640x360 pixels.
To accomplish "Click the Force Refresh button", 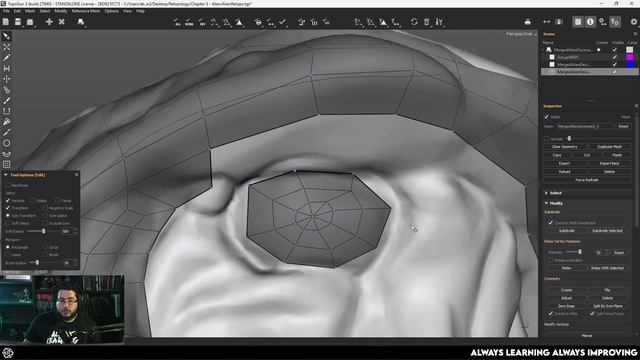I will 587,180.
